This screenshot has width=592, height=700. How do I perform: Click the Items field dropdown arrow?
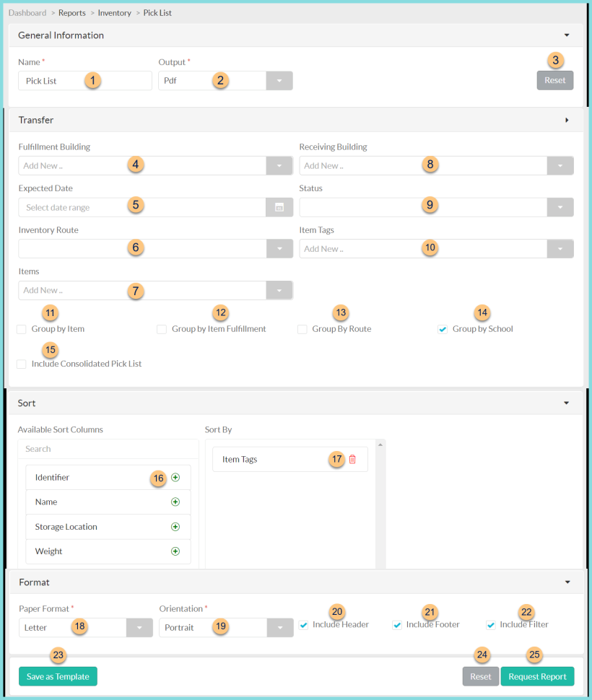click(279, 291)
